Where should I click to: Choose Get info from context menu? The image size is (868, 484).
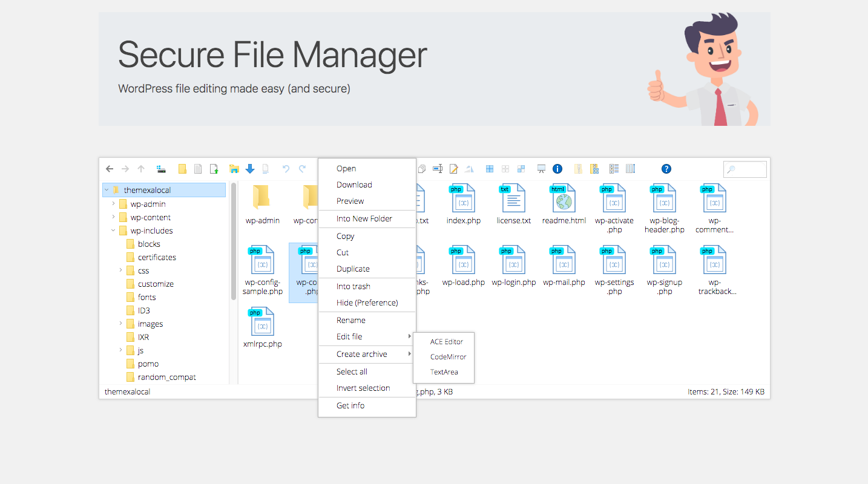pos(367,405)
